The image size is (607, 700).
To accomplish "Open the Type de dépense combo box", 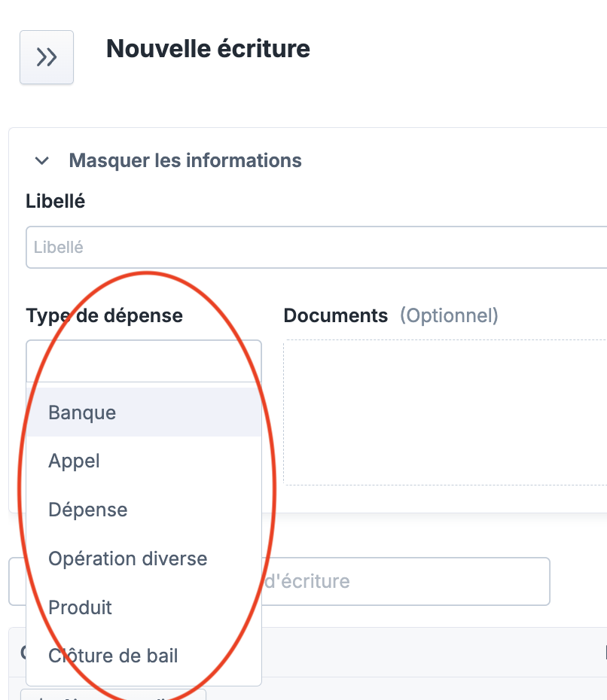I will [144, 361].
